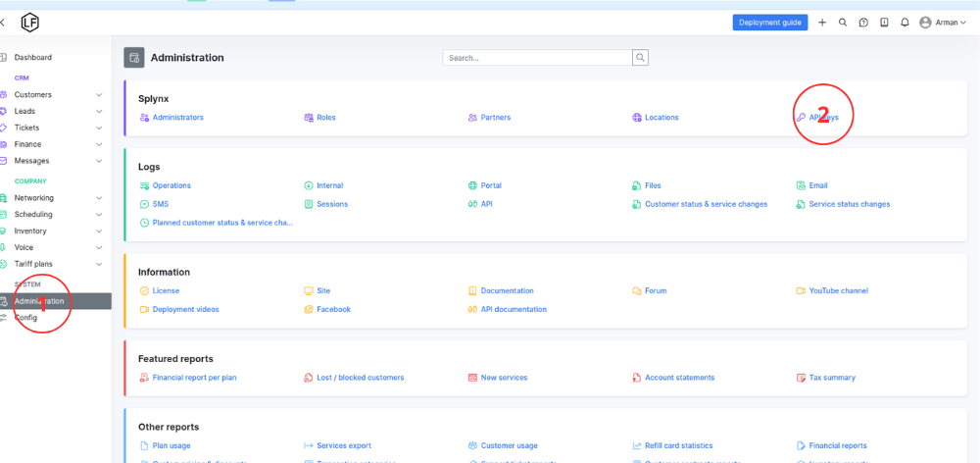Open the Financial reports link
Screen dimensions: 980x463
[838, 446]
